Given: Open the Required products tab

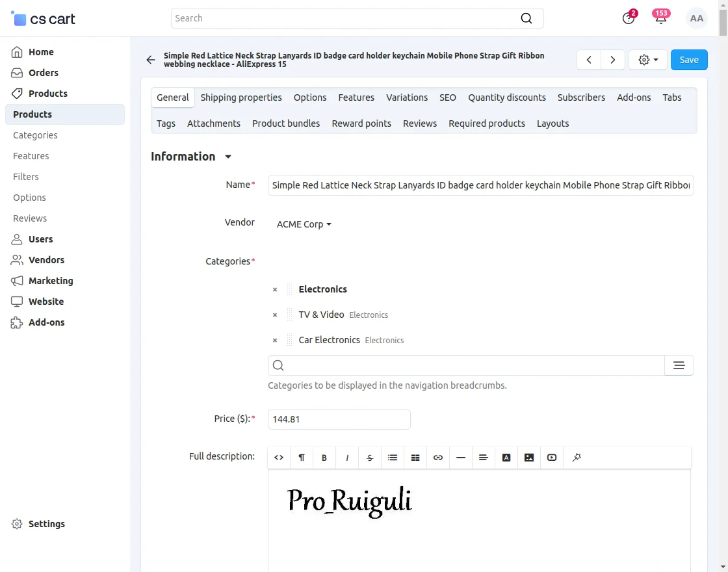Looking at the screenshot, I should pyautogui.click(x=487, y=123).
